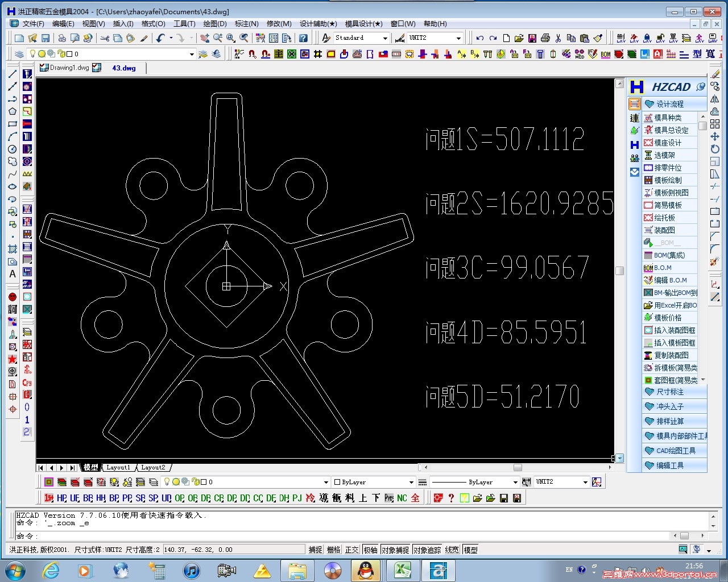Expand the 设计流程 panel section
This screenshot has height=582, width=728.
(675, 104)
